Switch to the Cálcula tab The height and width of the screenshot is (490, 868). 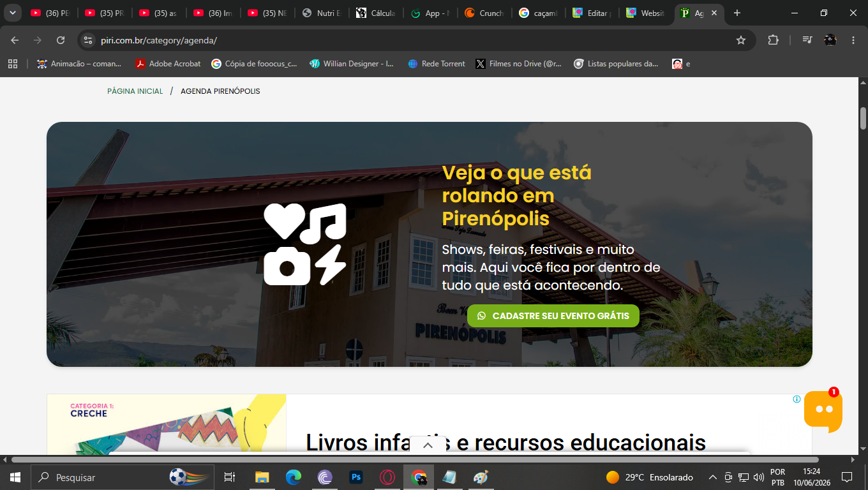pos(376,13)
